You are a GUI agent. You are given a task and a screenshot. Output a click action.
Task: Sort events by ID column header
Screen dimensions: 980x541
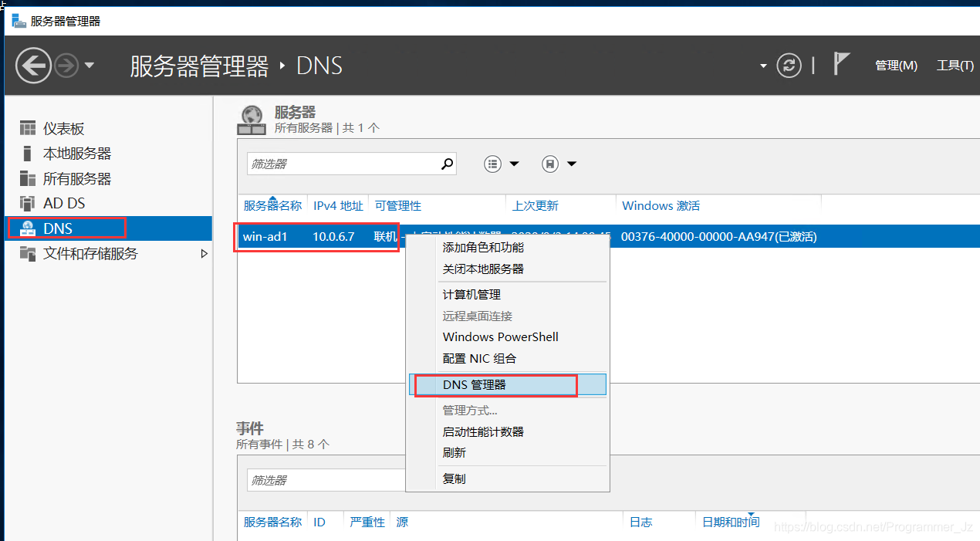point(319,522)
